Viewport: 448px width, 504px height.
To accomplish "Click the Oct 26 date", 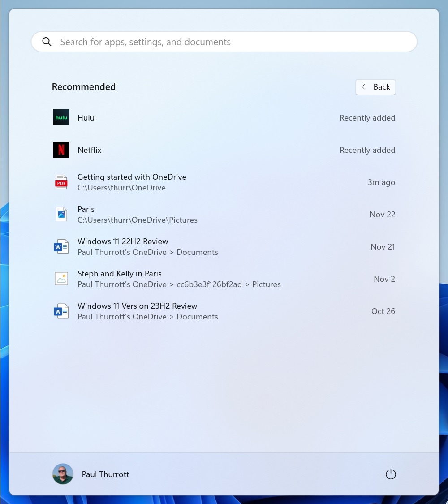I will click(383, 311).
